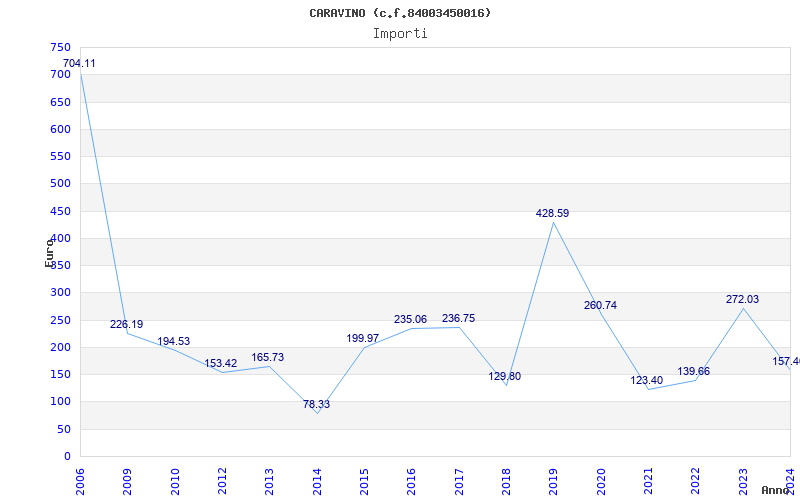The width and height of the screenshot is (800, 500).
Task: Click the 2018 x-axis year label
Action: click(x=506, y=482)
